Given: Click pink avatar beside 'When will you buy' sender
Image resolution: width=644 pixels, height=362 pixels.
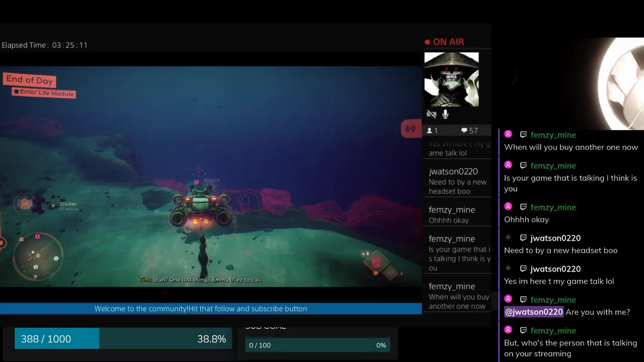Looking at the screenshot, I should (x=508, y=134).
